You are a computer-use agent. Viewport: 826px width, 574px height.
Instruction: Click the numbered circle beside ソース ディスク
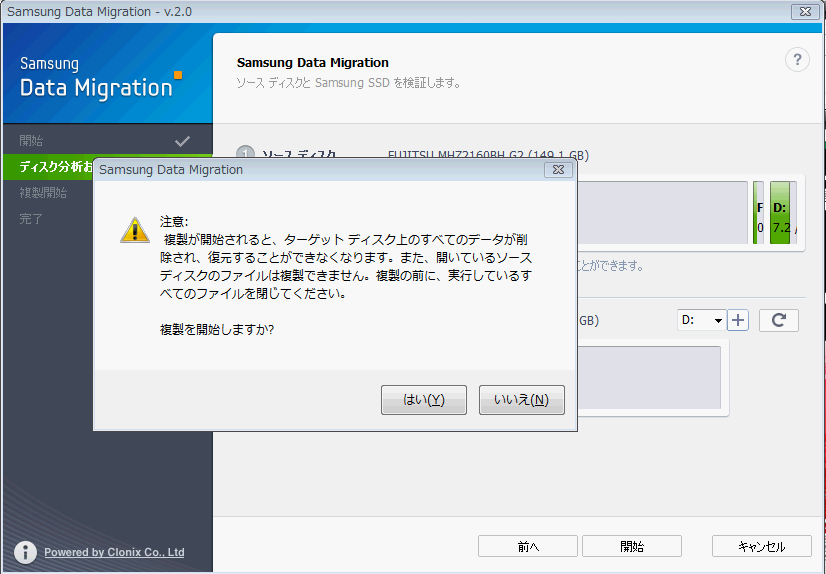point(245,155)
